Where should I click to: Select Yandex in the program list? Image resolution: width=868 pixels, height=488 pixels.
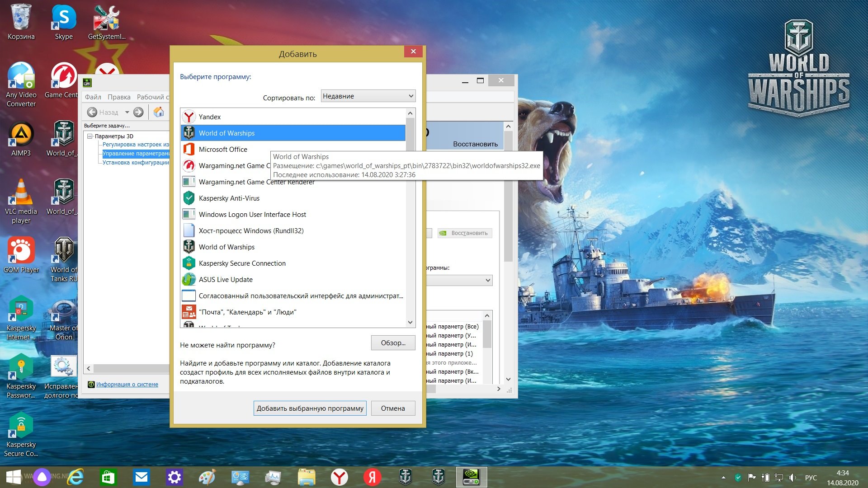pyautogui.click(x=293, y=117)
